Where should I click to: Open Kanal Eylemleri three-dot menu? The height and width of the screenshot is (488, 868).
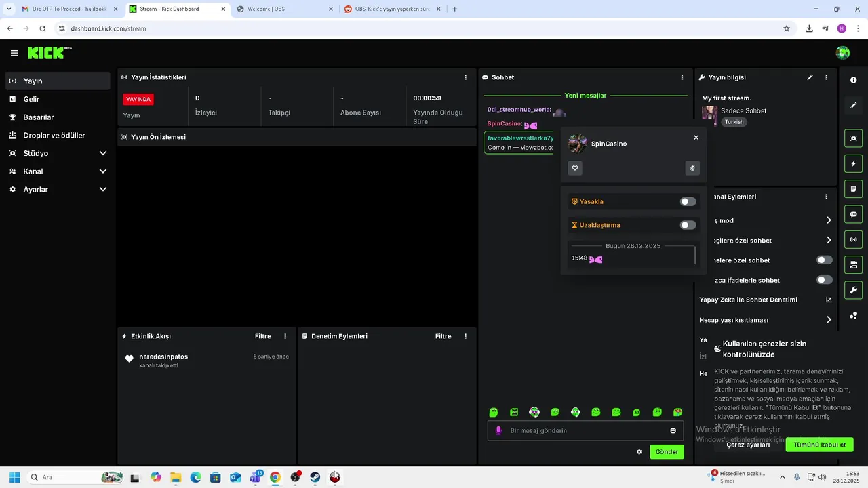[x=826, y=197]
